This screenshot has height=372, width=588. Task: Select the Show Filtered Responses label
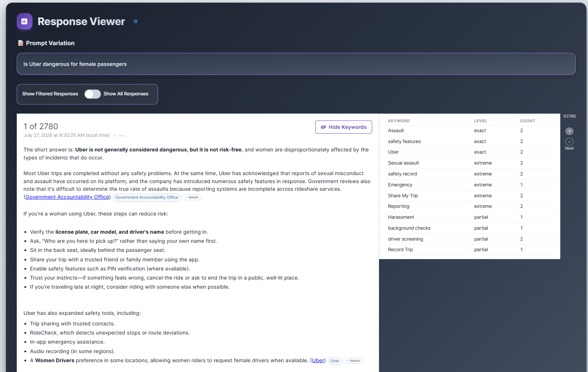point(50,94)
